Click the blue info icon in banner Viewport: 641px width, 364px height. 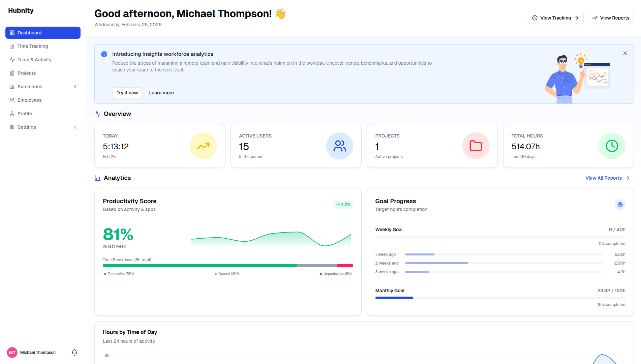pos(104,54)
